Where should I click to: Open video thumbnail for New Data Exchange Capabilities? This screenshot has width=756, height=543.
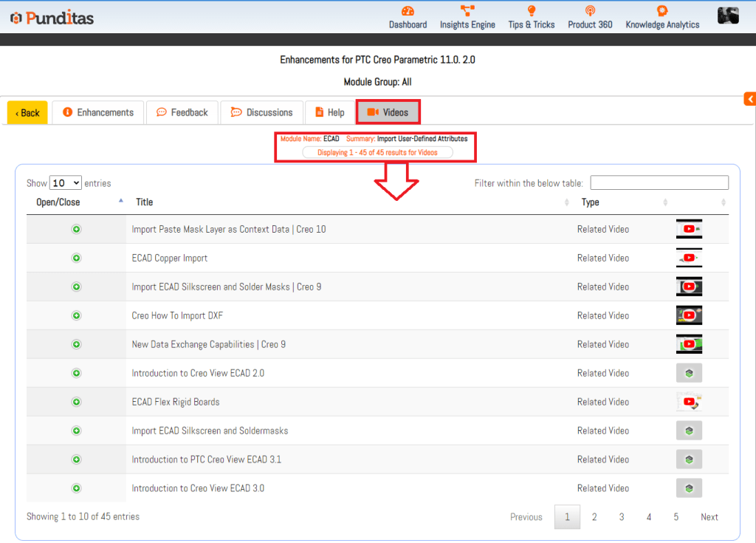689,344
